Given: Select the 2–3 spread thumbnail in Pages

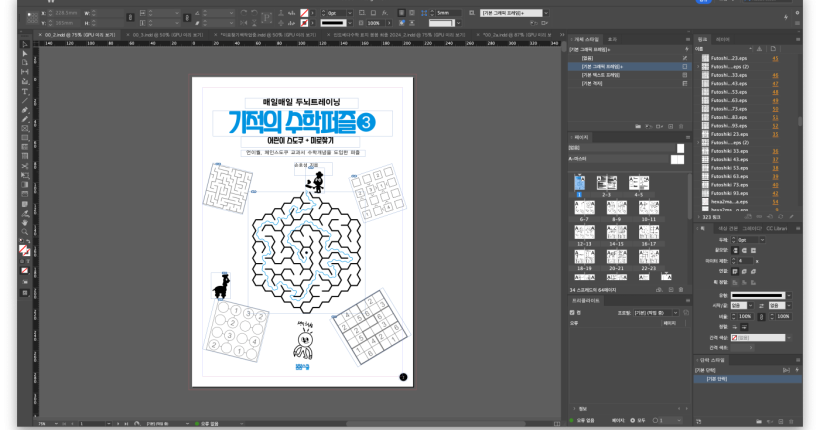Looking at the screenshot, I should click(x=606, y=183).
